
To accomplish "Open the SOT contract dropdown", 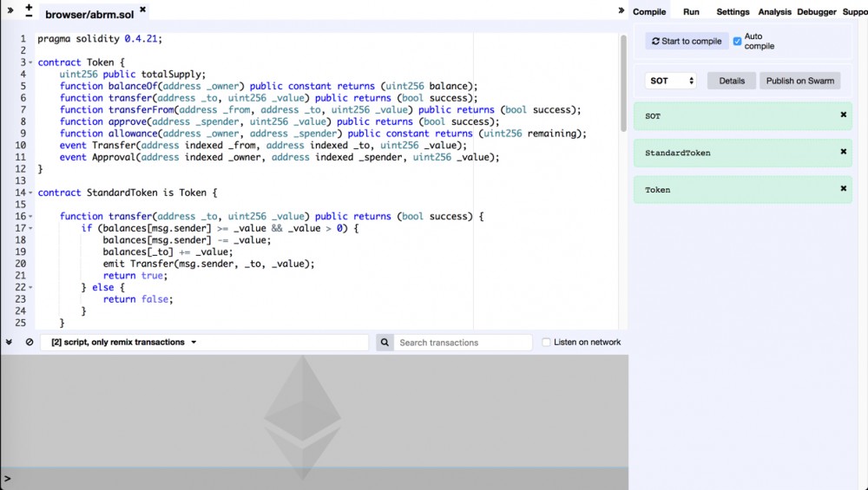I will click(x=670, y=81).
